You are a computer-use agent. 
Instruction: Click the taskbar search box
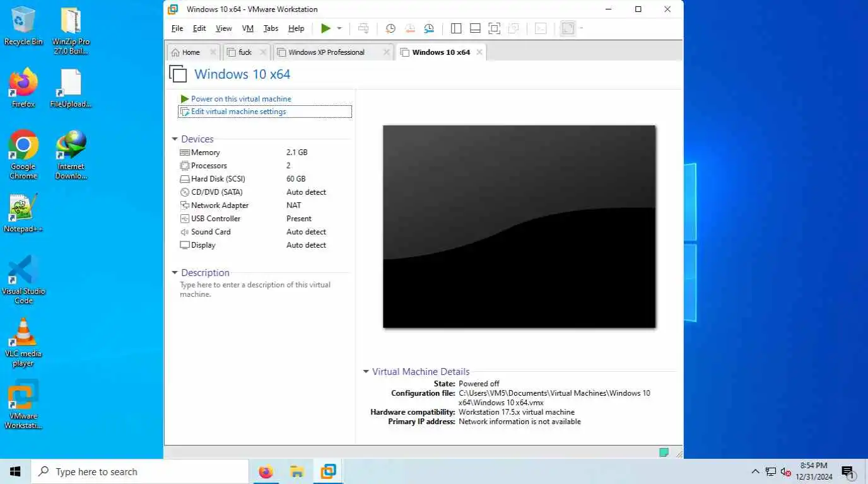click(x=139, y=471)
